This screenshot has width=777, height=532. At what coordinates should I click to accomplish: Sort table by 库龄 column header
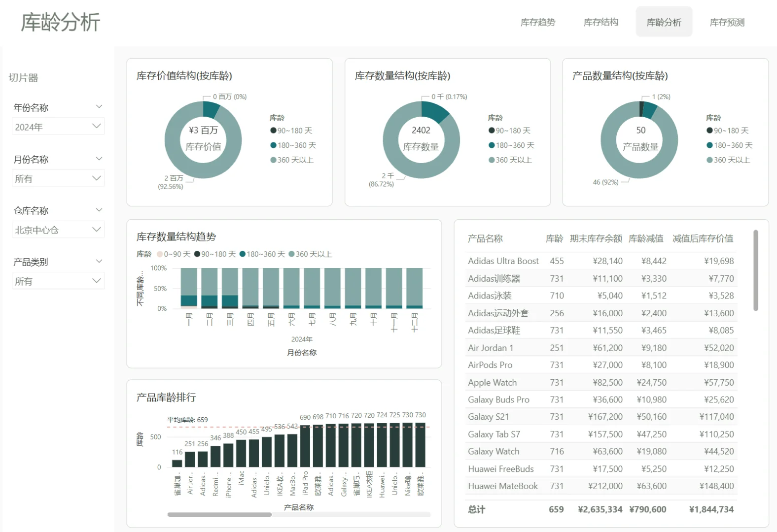coord(554,238)
